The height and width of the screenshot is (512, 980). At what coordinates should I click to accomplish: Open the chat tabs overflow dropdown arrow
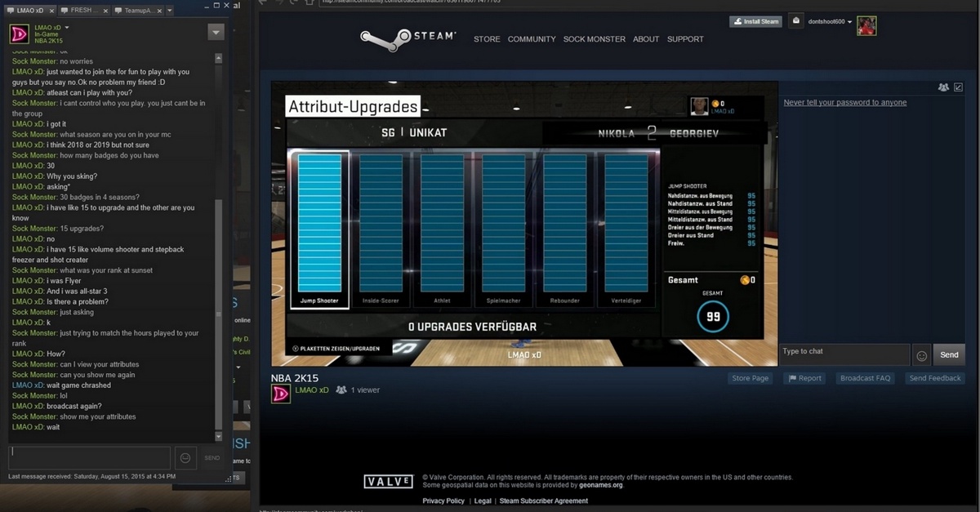(x=169, y=11)
